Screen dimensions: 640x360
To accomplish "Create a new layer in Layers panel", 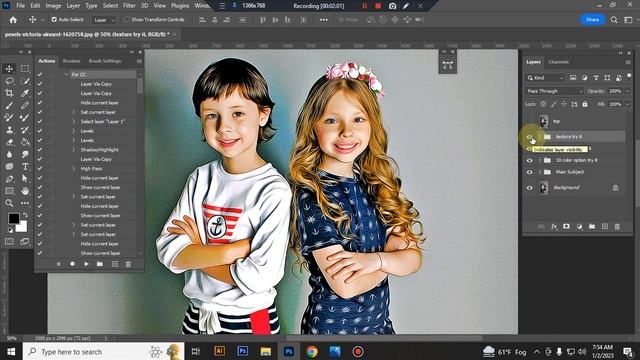I will pos(604,227).
